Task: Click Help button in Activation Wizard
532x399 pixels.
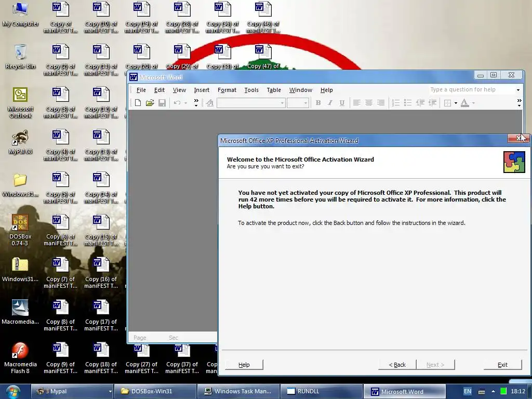Action: tap(244, 365)
